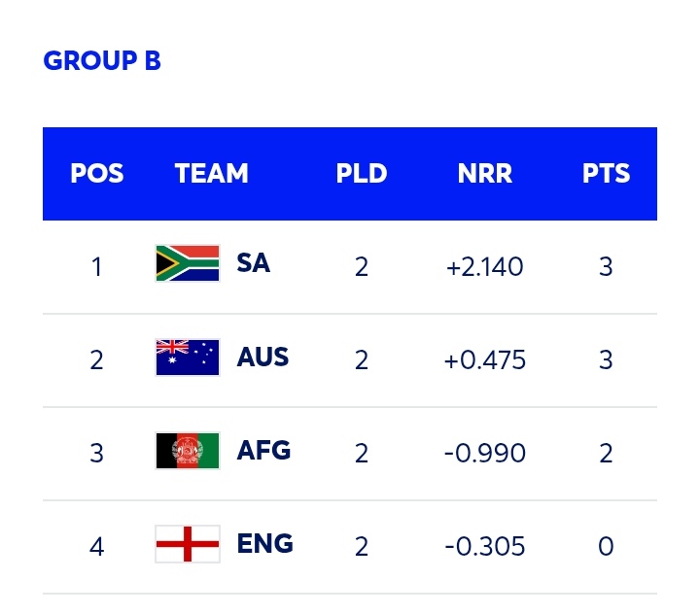Sort by the PTS column header

point(606,174)
